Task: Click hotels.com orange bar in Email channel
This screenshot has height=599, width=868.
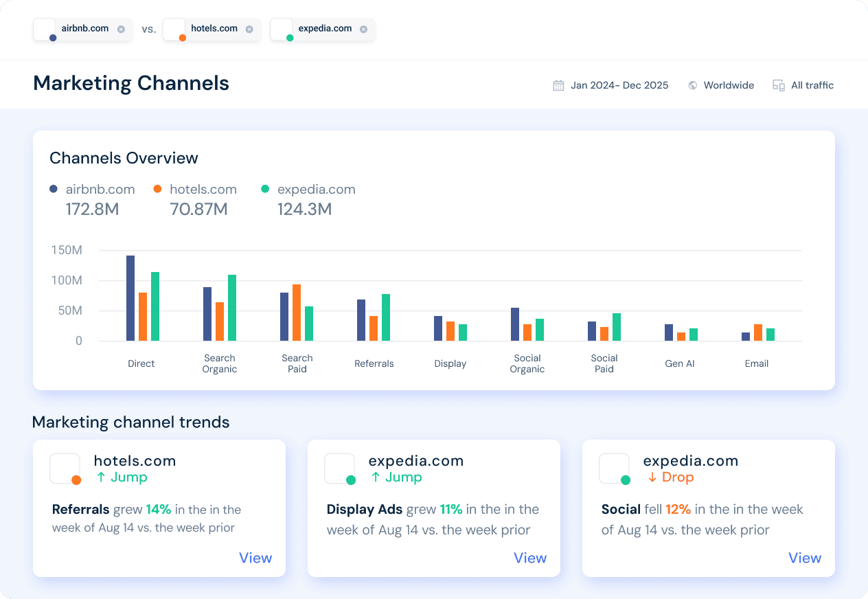Action: (758, 332)
